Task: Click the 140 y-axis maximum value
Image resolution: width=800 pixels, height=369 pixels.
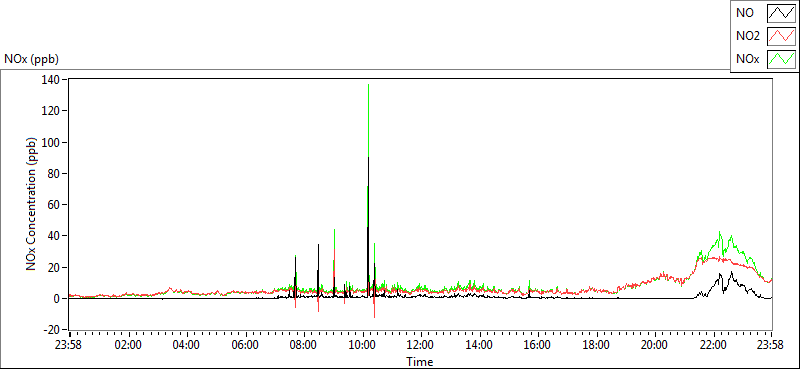Action: (52, 80)
